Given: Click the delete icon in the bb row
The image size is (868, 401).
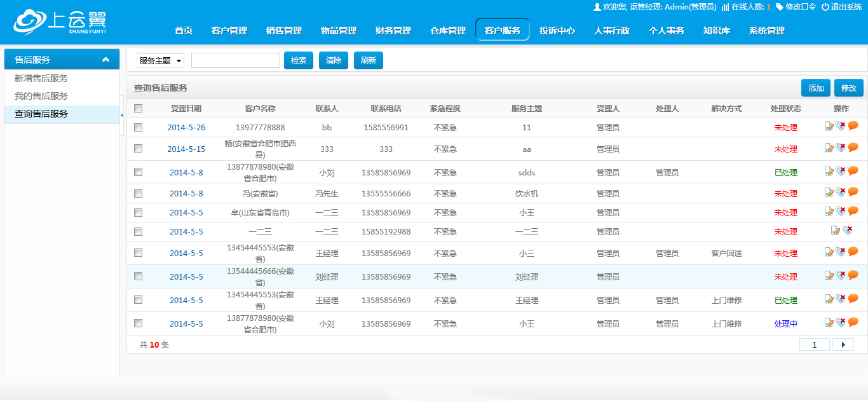Looking at the screenshot, I should tap(840, 126).
